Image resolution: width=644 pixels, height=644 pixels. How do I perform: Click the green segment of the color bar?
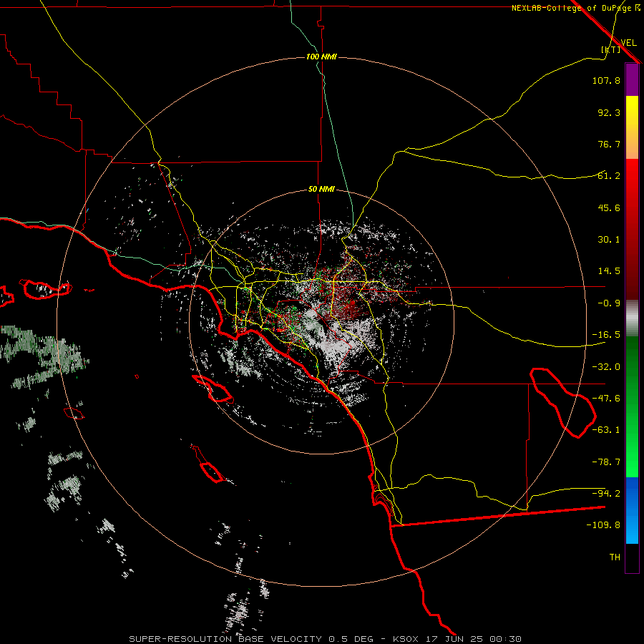pyautogui.click(x=632, y=406)
